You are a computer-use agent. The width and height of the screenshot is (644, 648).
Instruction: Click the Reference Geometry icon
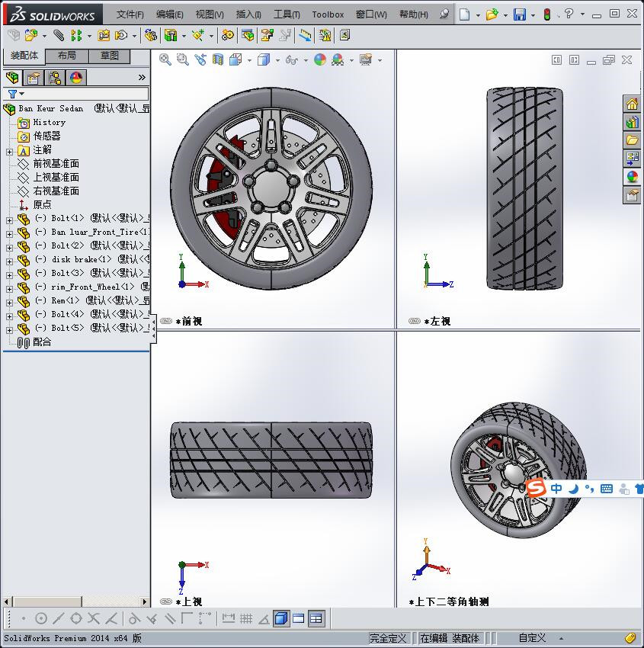tap(198, 36)
